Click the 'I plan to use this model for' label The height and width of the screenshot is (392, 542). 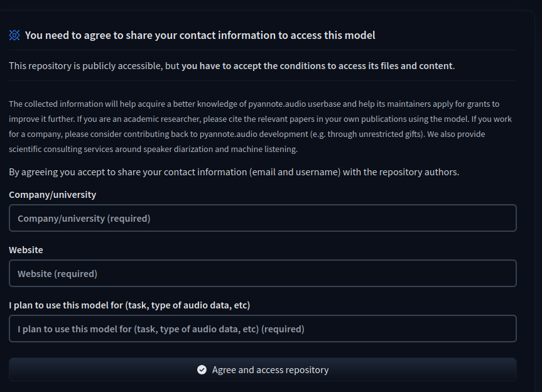tap(129, 305)
